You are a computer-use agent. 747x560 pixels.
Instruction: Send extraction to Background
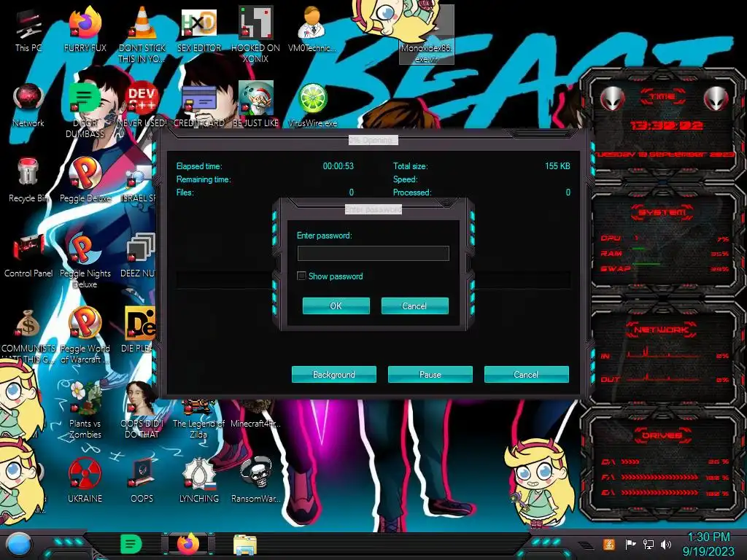(x=333, y=374)
